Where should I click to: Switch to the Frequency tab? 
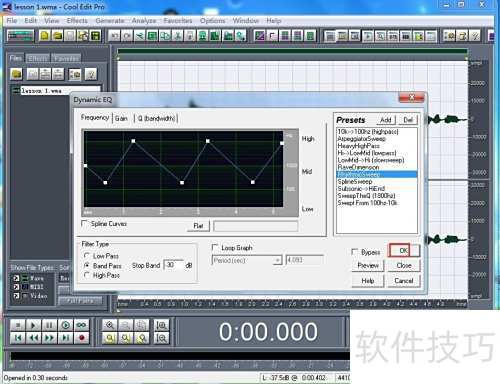tap(95, 117)
